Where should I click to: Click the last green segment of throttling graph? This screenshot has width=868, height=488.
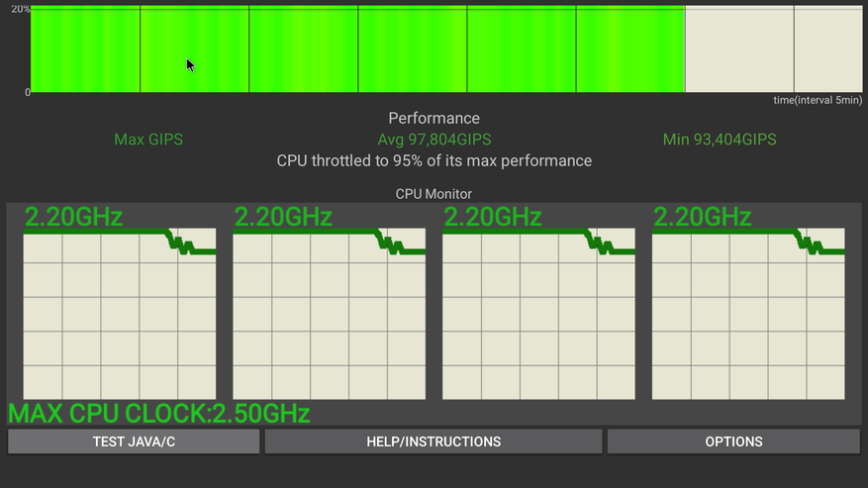pyautogui.click(x=629, y=49)
